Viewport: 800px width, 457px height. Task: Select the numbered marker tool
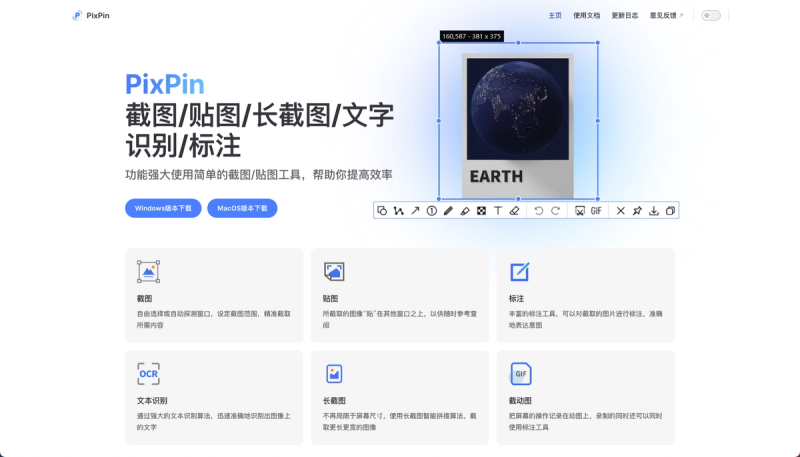click(432, 211)
